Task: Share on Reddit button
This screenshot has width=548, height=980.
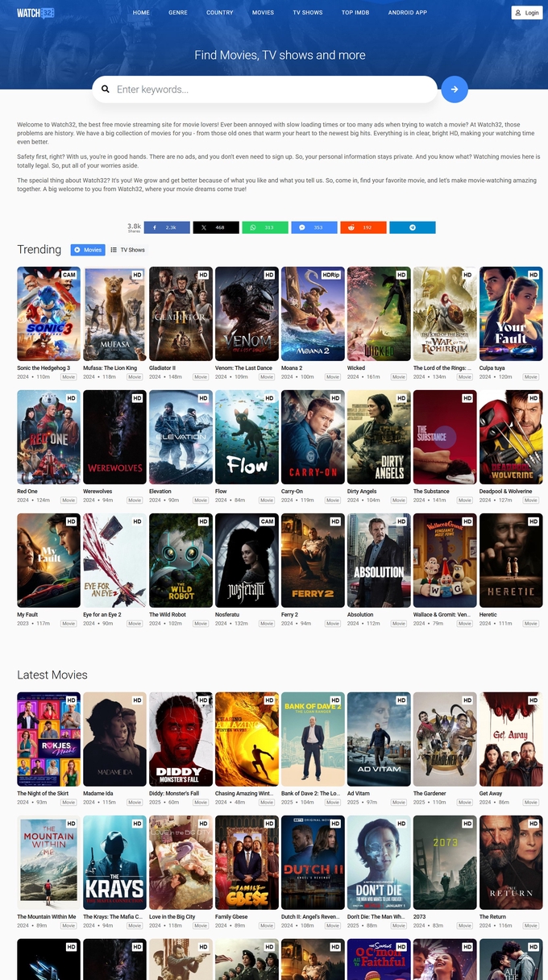Action: 363,227
